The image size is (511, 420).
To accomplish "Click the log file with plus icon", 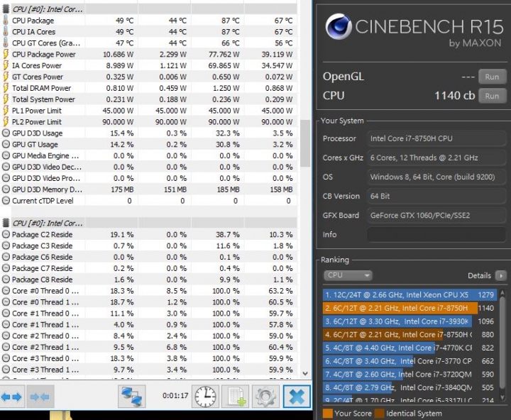I will point(236,396).
